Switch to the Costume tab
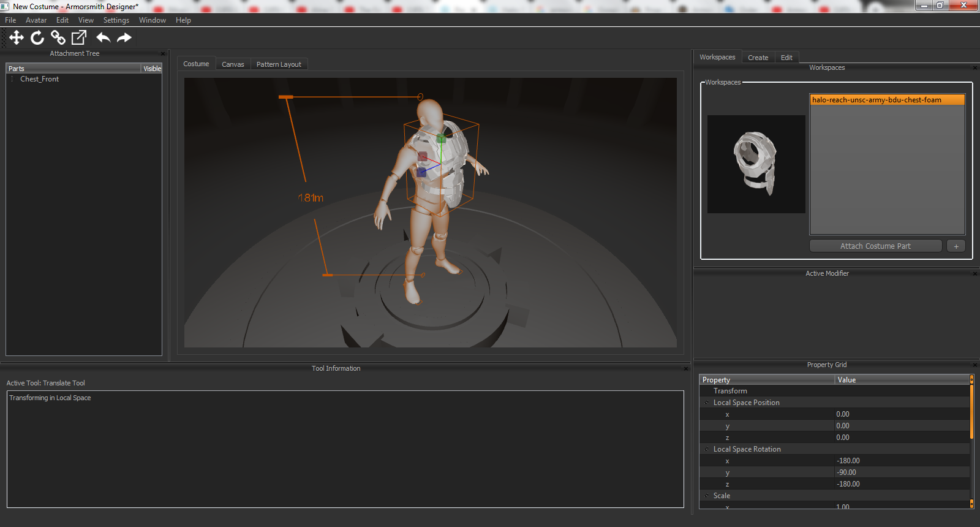This screenshot has width=980, height=527. [196, 64]
